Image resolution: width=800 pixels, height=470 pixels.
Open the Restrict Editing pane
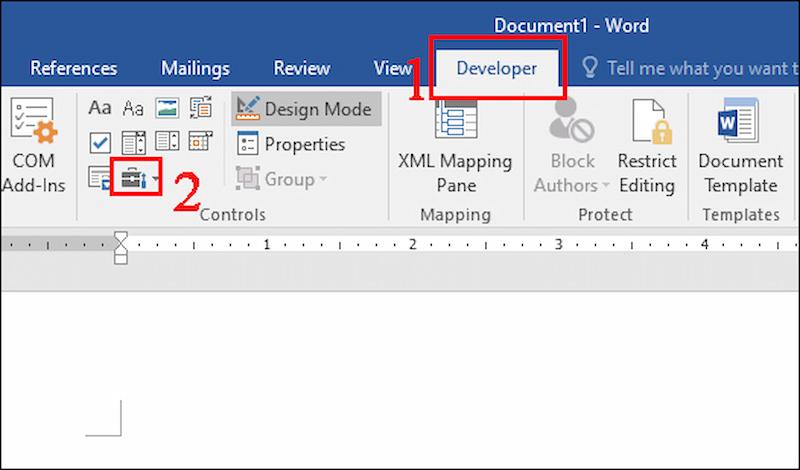click(647, 148)
